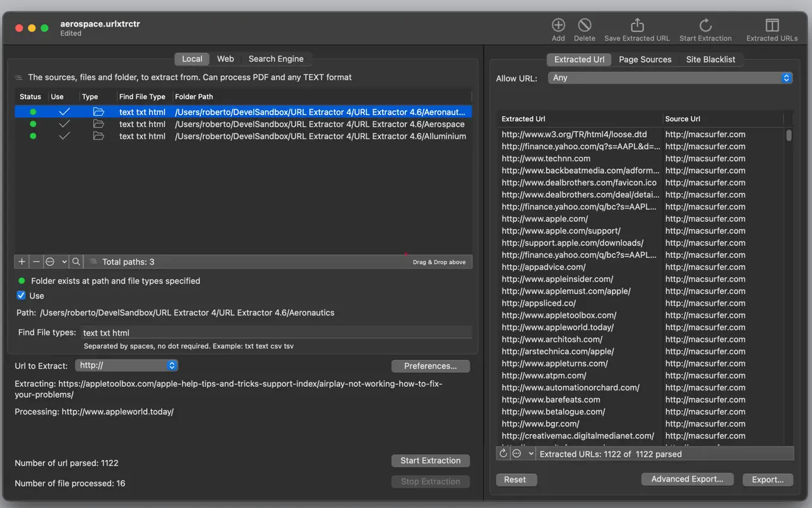Click the Find File types text field
The image size is (812, 508).
[276, 332]
